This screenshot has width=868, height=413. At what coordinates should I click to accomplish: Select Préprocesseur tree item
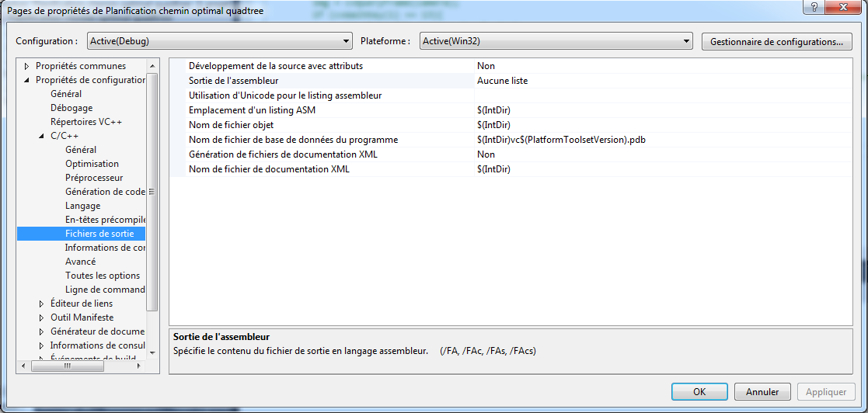(94, 178)
